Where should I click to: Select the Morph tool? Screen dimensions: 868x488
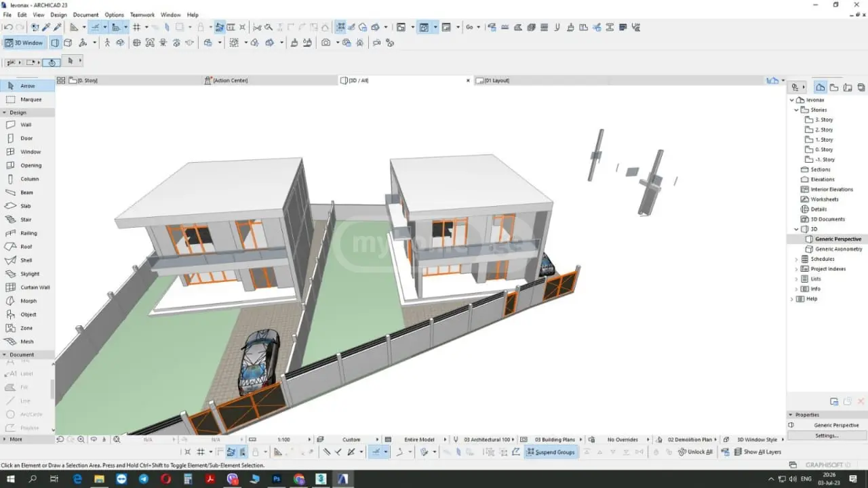tap(27, 301)
